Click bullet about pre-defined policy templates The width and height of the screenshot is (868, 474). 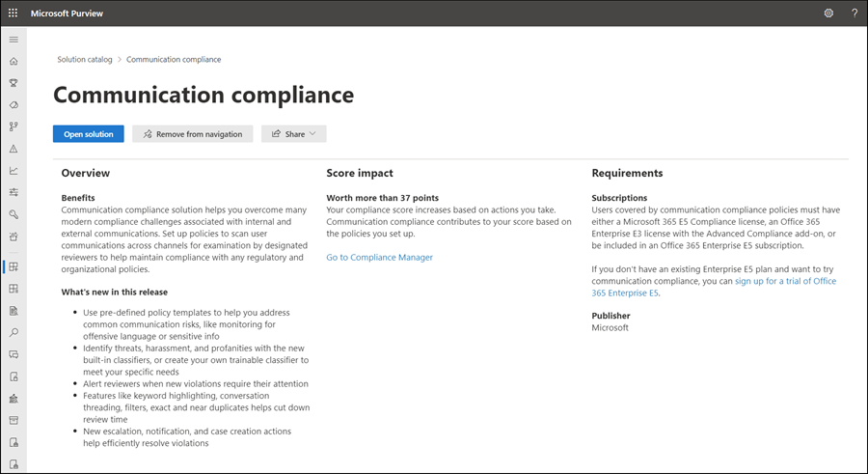click(x=186, y=324)
